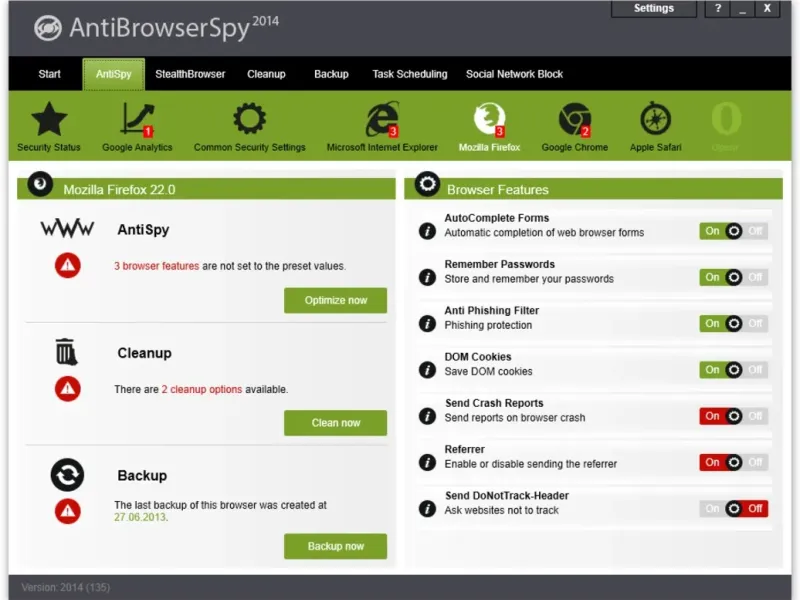Click info icon beside DOM Cookies
The height and width of the screenshot is (600, 800).
pyautogui.click(x=427, y=370)
